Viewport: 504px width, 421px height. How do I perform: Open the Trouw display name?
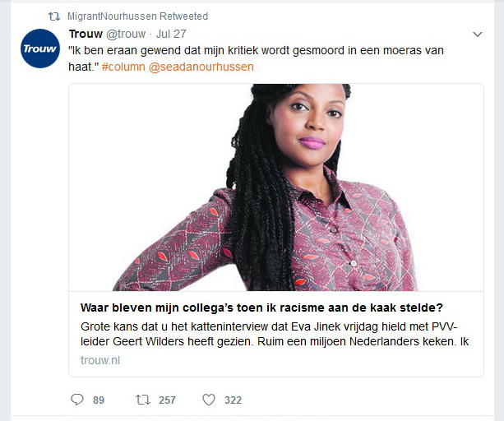pos(86,34)
